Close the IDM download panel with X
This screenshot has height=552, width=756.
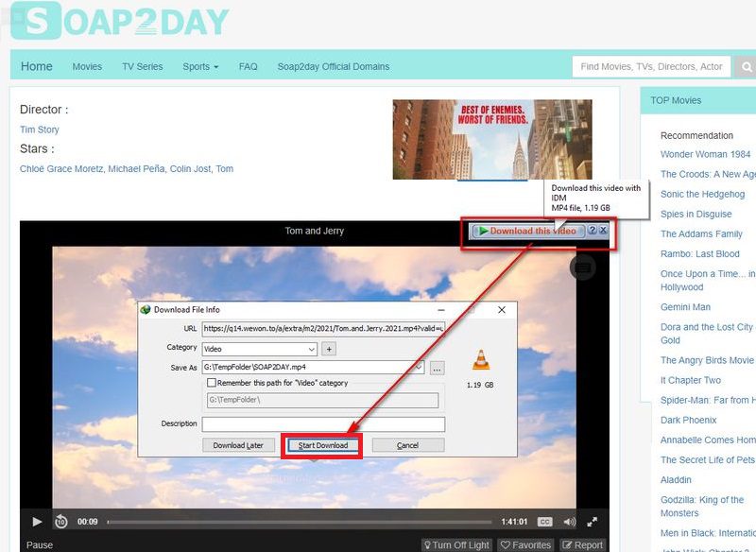(x=603, y=231)
